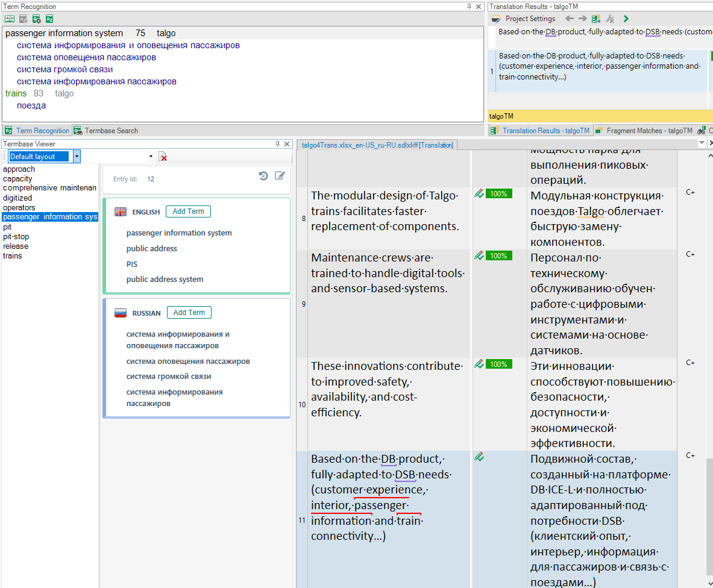Revert entry changes with the undo icon
Screen dimensions: 713x588
pyautogui.click(x=263, y=175)
